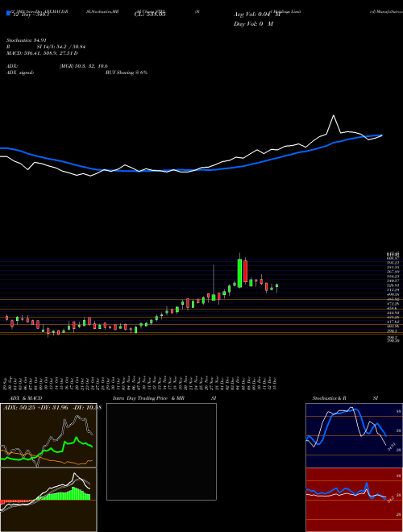403x532 pixels.
Task: Click the tallest green candlestick on price chart
Action: [x=240, y=273]
